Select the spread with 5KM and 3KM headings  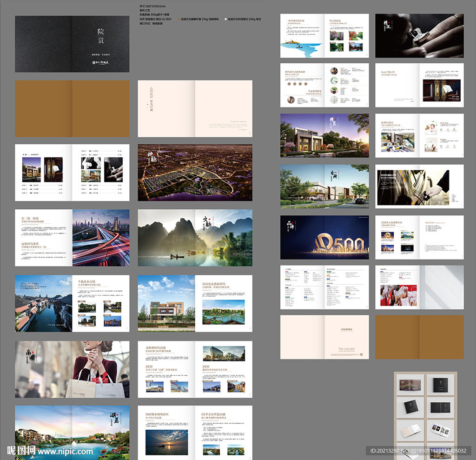[195, 369]
